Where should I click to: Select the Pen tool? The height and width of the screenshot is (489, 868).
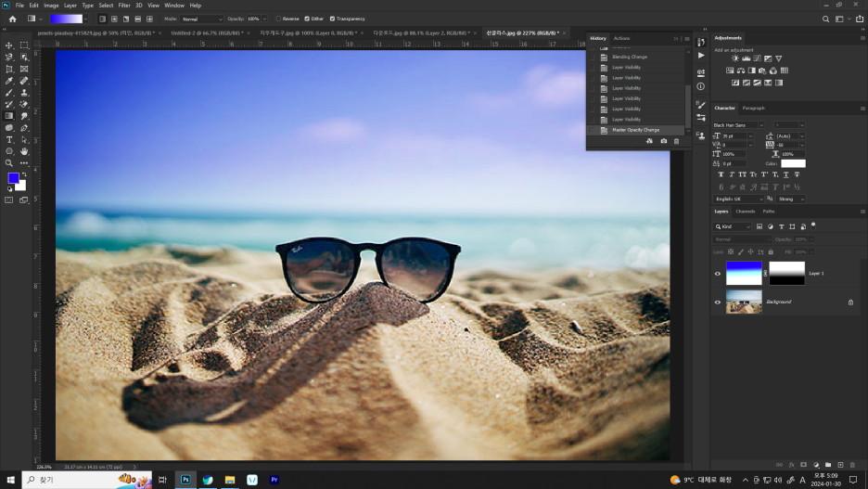24,128
